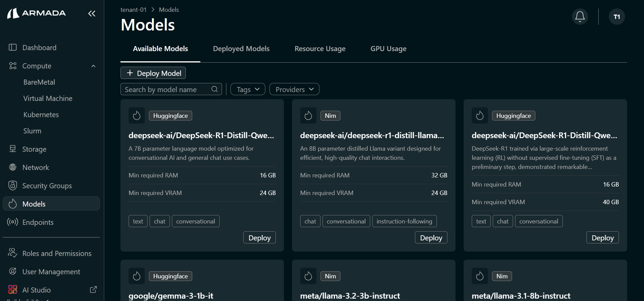Click the 32 GB RAM value
This screenshot has height=301, width=644.
tap(439, 175)
